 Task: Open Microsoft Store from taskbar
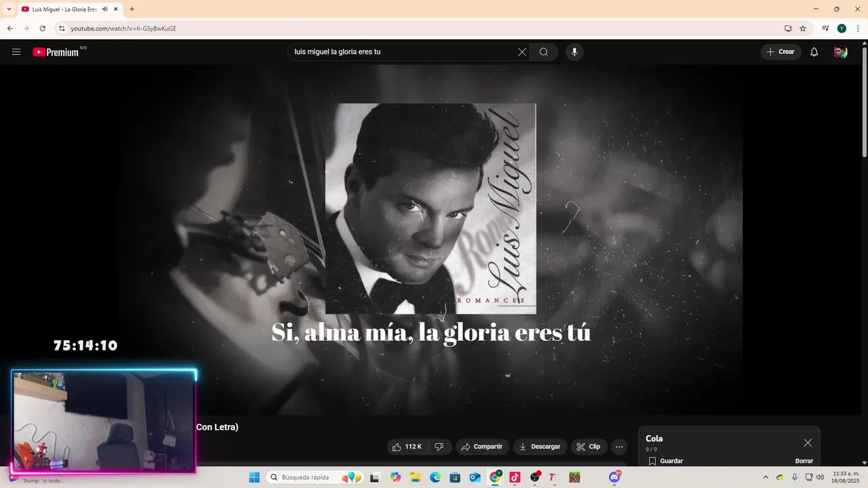click(x=455, y=477)
